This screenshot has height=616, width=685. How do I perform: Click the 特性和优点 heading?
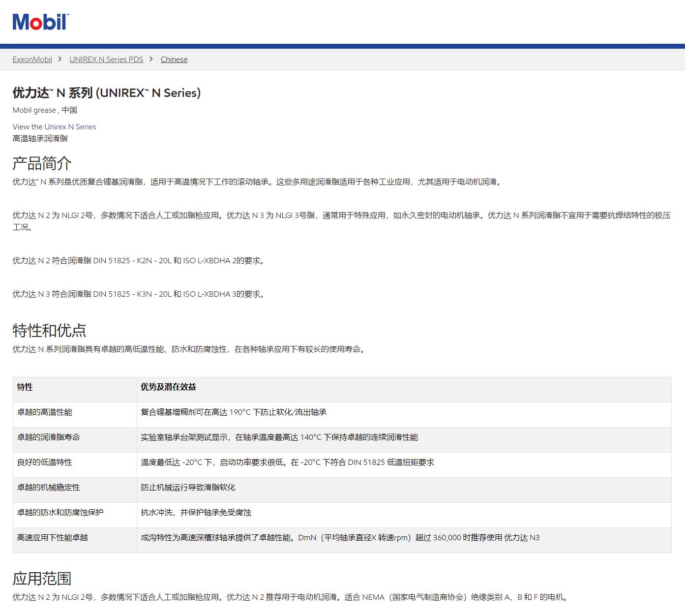point(50,331)
